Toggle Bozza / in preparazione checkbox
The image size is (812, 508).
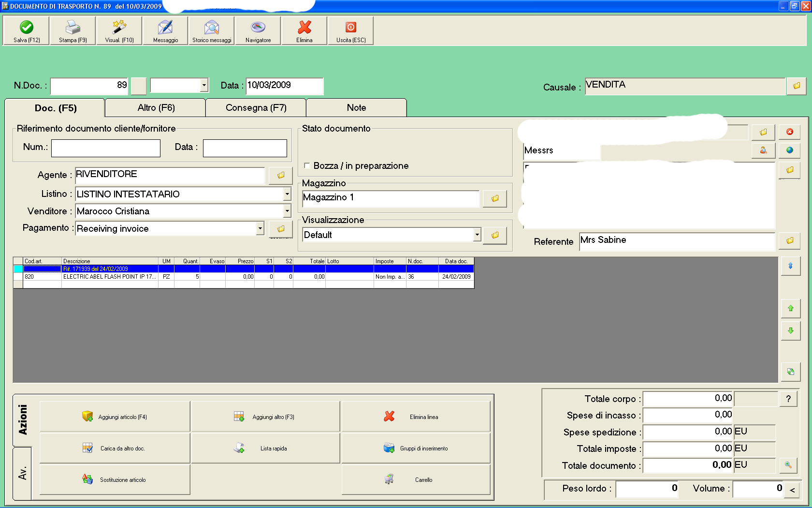(306, 166)
